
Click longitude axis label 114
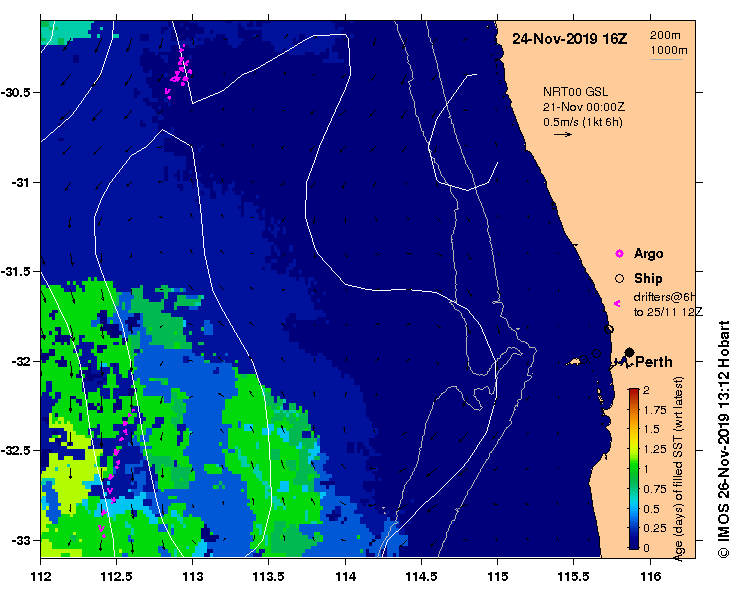point(345,576)
